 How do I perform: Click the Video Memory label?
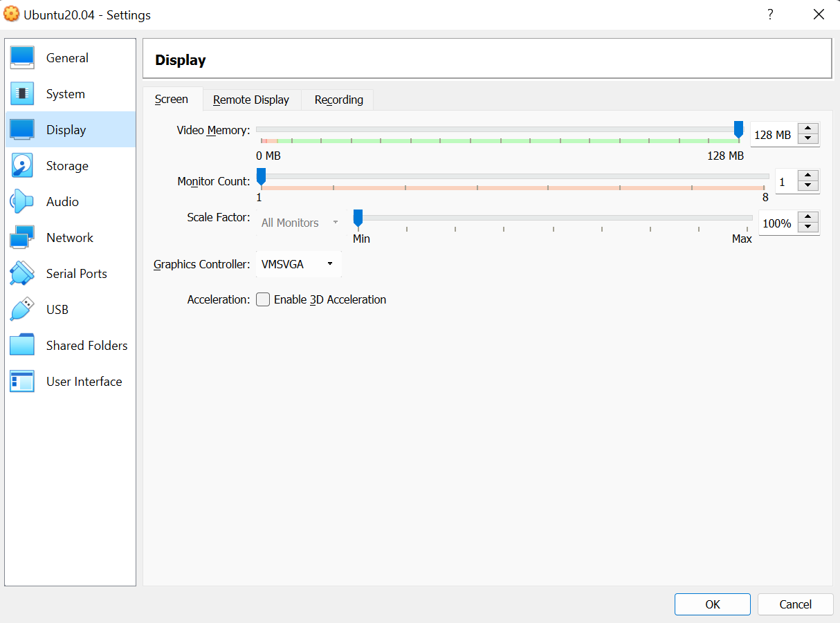(x=213, y=130)
